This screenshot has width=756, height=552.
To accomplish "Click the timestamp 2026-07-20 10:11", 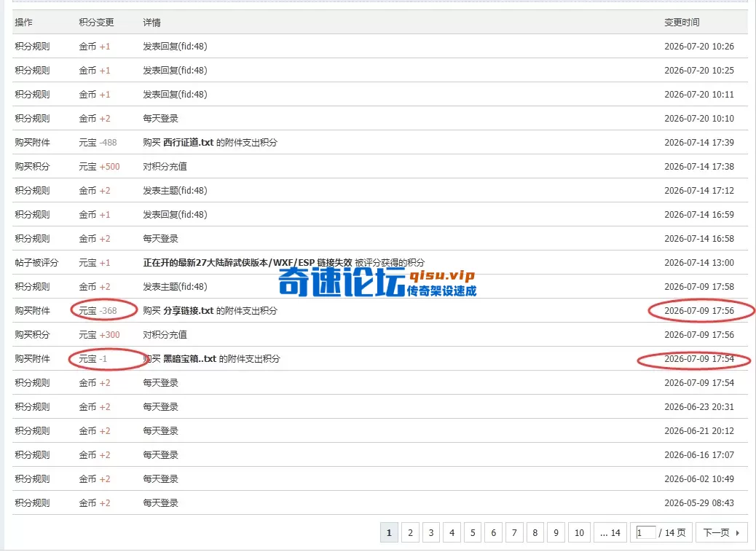I will click(699, 95).
